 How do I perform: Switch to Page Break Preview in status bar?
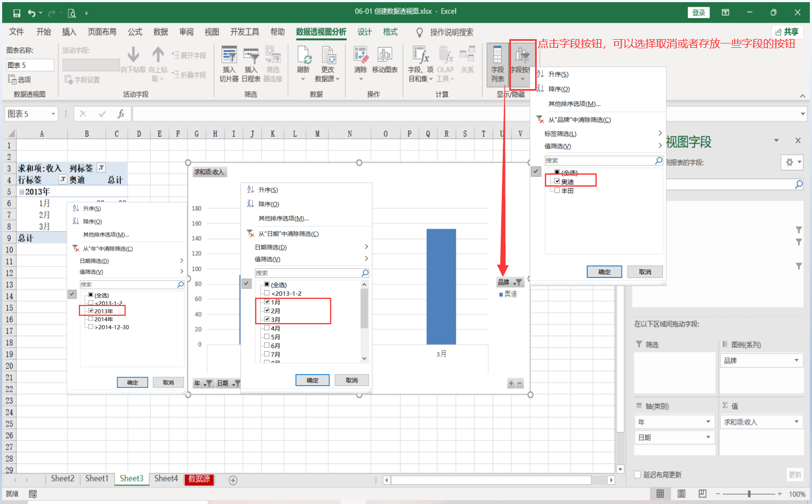tap(703, 494)
